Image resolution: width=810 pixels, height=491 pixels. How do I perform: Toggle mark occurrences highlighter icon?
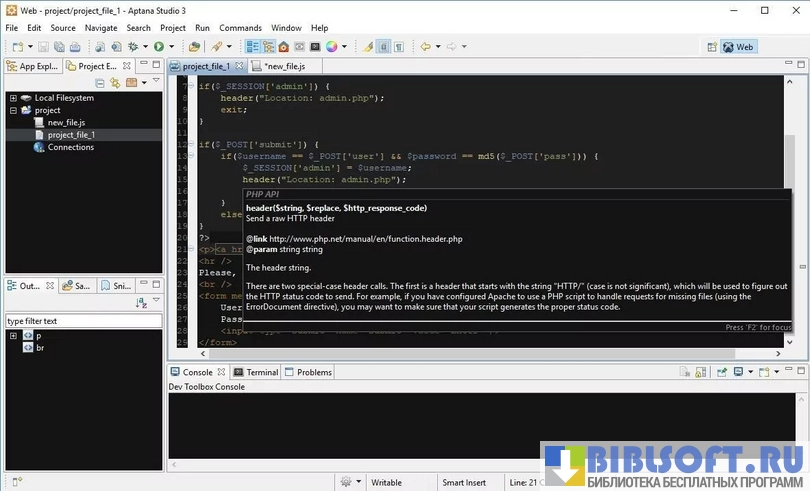point(368,47)
